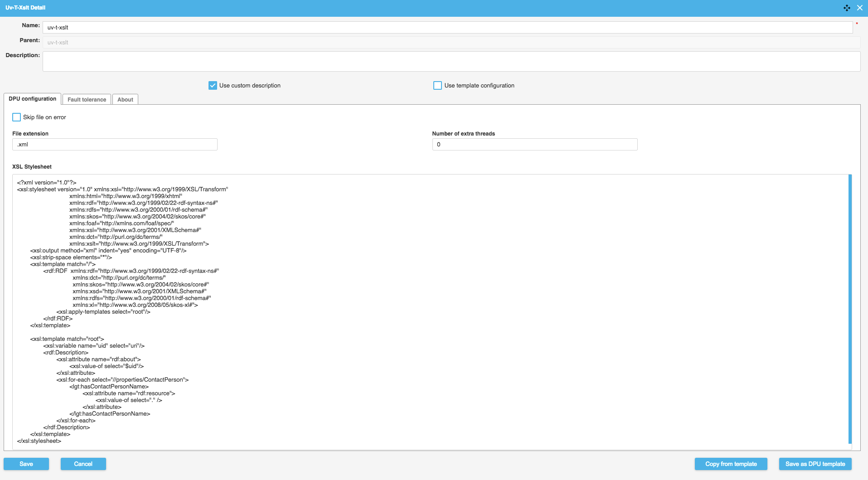Focus the Name input field
The height and width of the screenshot is (480, 868).
(447, 28)
